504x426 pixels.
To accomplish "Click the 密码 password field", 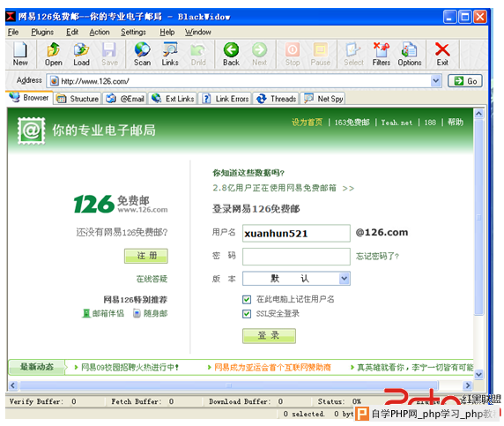I will tap(296, 257).
